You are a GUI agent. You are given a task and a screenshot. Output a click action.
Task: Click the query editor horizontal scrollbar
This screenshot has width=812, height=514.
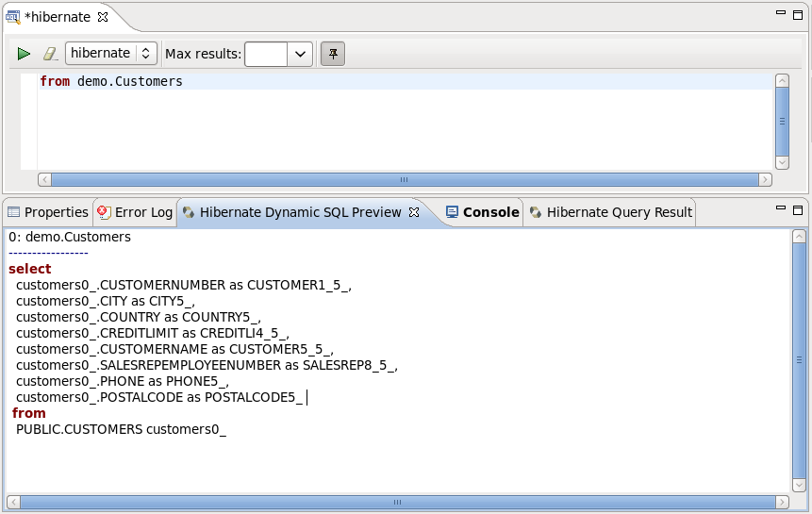coord(404,179)
